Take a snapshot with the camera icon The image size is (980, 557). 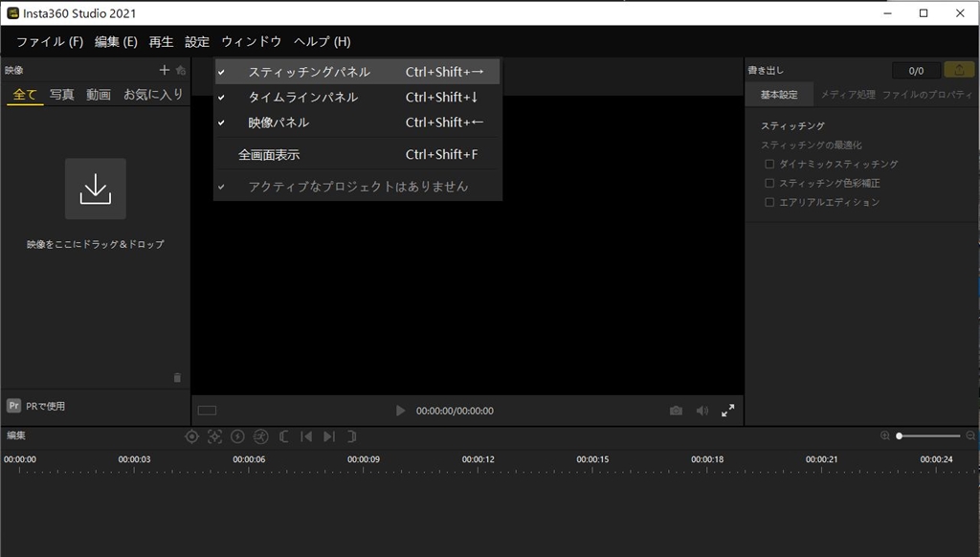pos(676,411)
